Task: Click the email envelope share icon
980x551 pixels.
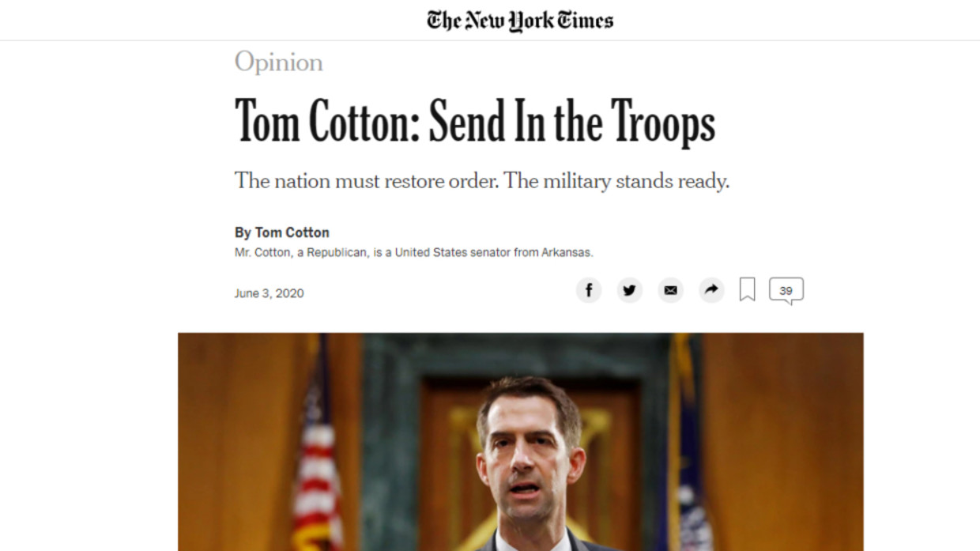Action: (x=670, y=290)
